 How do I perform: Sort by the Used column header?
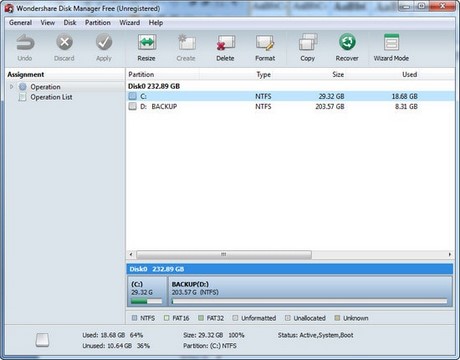coord(409,74)
